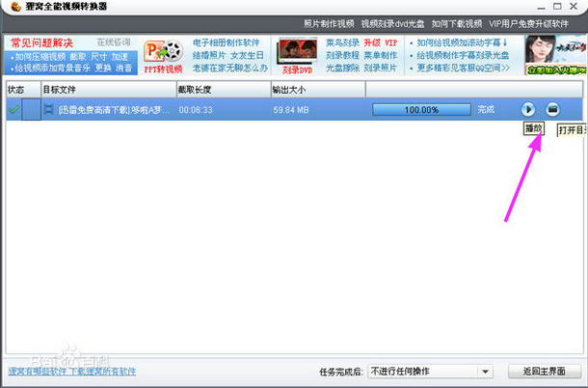Image resolution: width=588 pixels, height=388 pixels.
Task: Select the 哆啦A梦 file name
Action: pos(114,110)
